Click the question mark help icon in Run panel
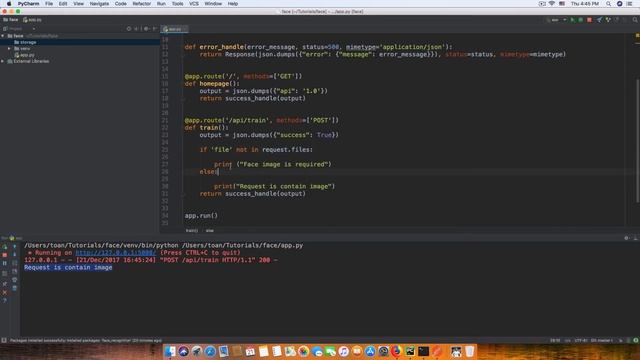The height and width of the screenshot is (360, 640). (x=5, y=300)
